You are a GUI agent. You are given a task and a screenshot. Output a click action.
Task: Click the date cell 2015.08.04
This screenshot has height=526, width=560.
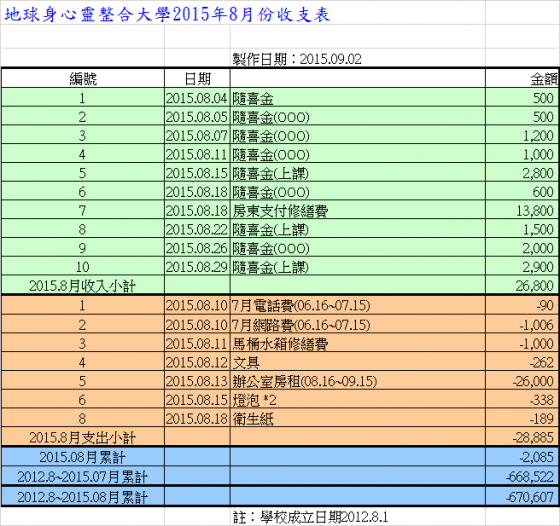point(197,97)
